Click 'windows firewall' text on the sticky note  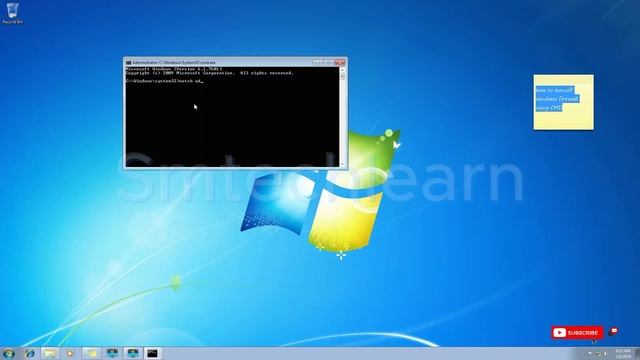pos(557,99)
